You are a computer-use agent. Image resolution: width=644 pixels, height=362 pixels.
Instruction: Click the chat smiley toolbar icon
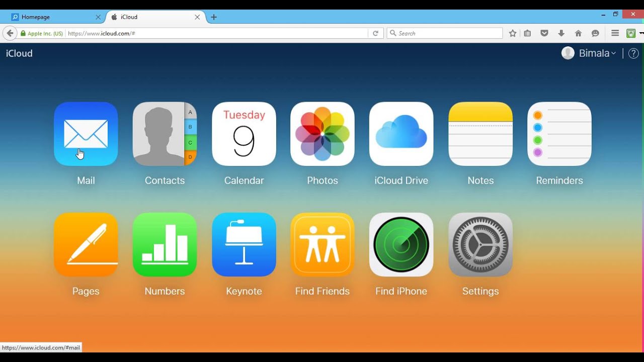click(x=595, y=33)
